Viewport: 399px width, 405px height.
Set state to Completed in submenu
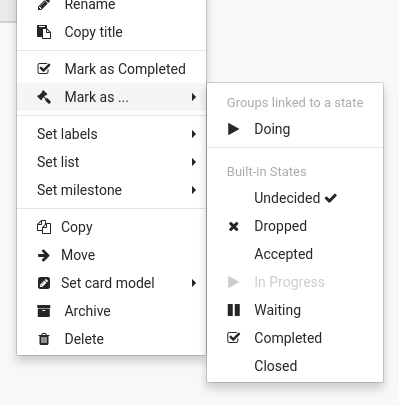295,338
